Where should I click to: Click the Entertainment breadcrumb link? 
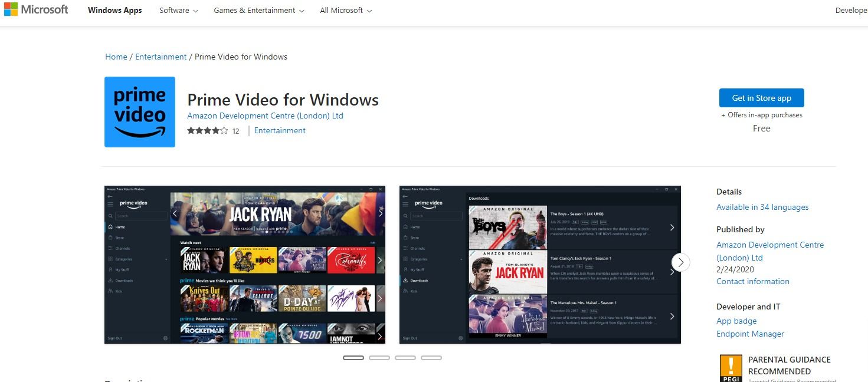161,57
